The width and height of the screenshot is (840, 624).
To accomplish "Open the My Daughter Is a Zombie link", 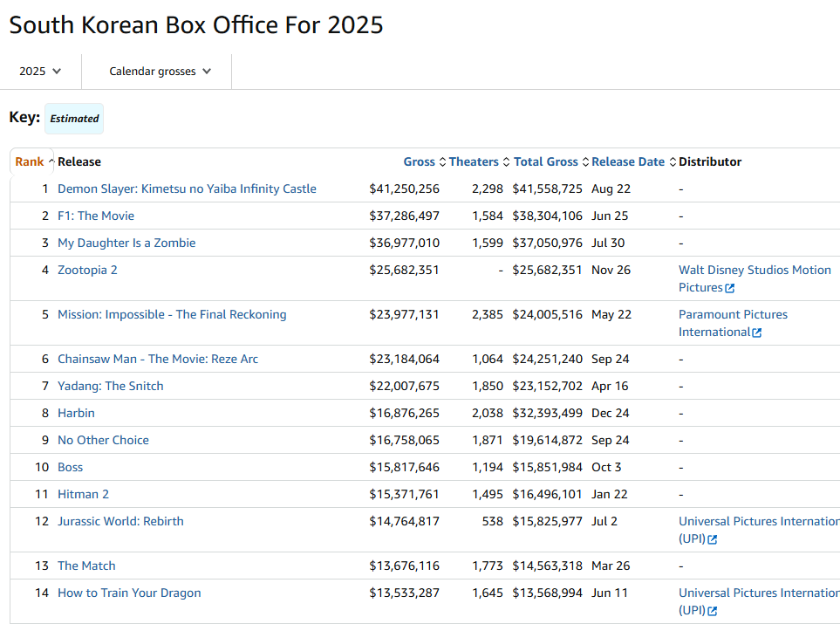I will point(126,243).
